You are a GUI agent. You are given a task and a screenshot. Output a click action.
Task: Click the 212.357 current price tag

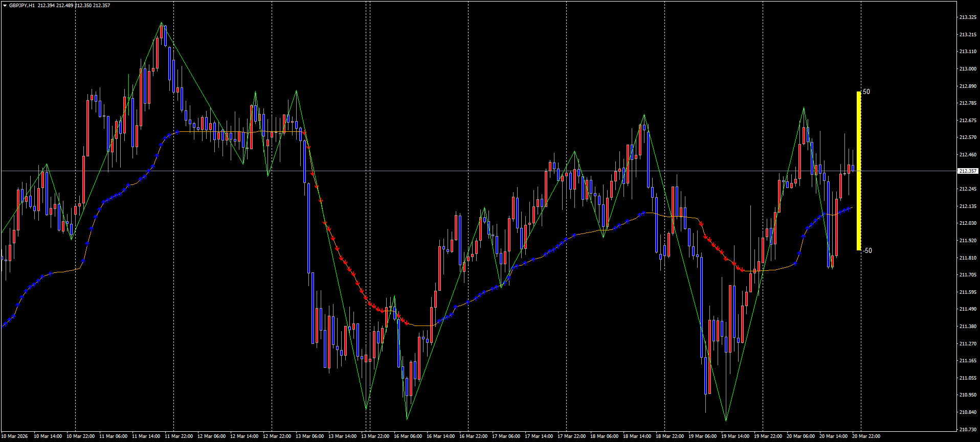[x=968, y=171]
